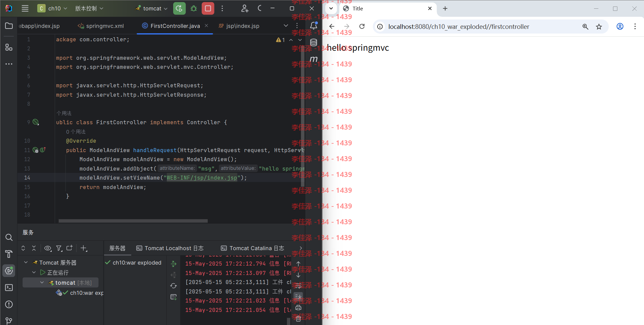This screenshot has height=325, width=644.
Task: Focus the Chrome address bar URL
Action: (x=458, y=27)
